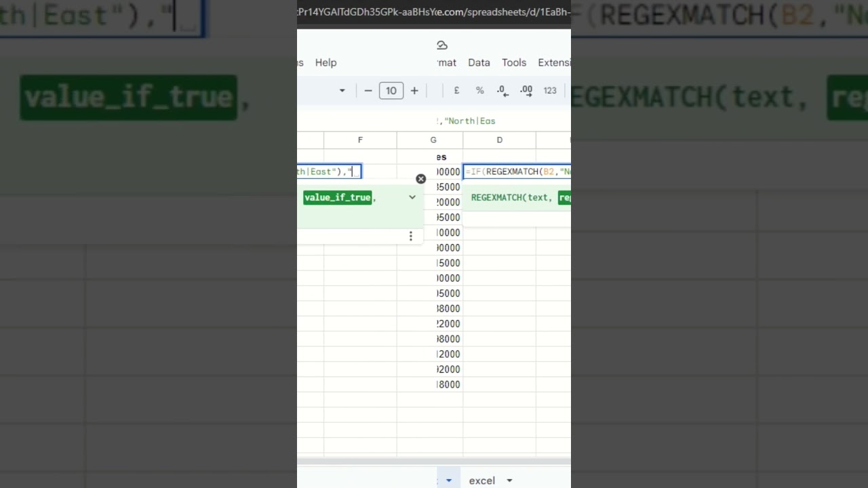Format as currency with £ icon
The width and height of the screenshot is (868, 488).
[456, 90]
